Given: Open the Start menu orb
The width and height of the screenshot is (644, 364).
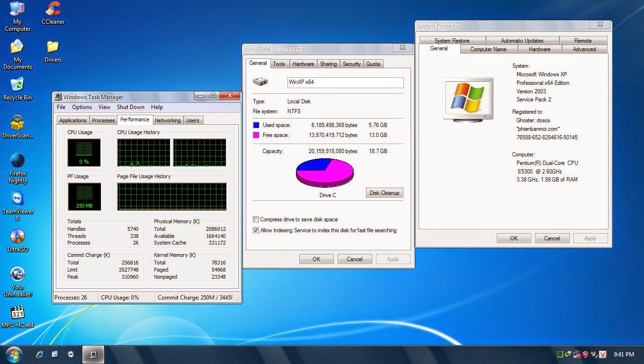Looking at the screenshot, I should pyautogui.click(x=13, y=354).
